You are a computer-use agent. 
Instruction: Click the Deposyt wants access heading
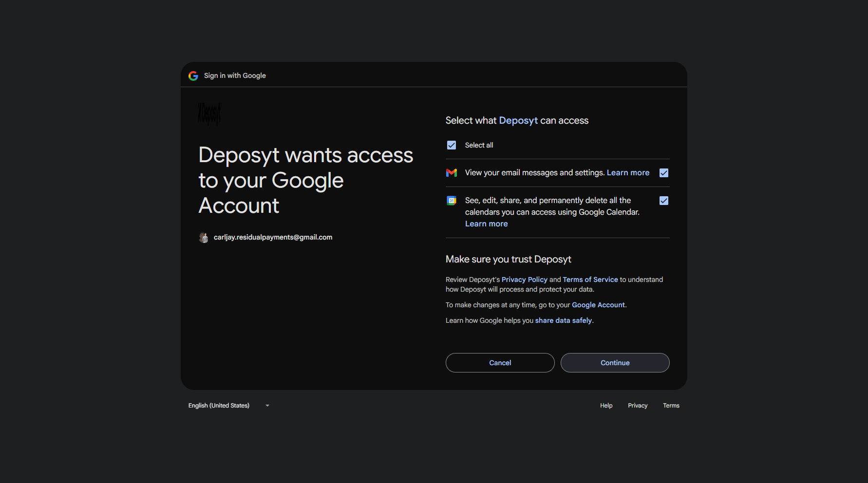pos(306,180)
